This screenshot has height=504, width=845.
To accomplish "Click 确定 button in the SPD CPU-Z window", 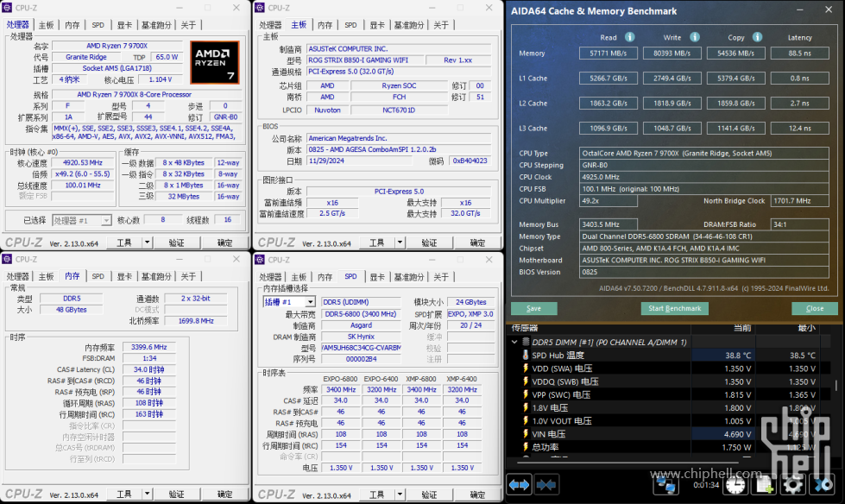I will [477, 495].
